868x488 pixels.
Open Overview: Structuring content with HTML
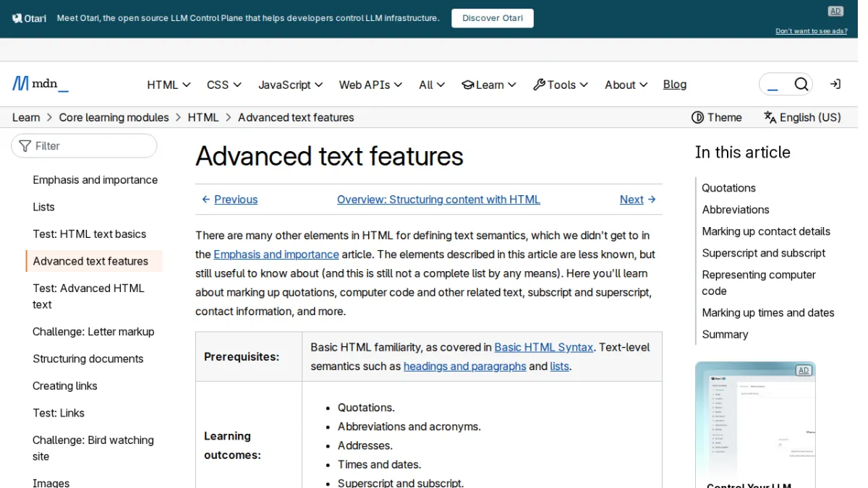point(438,200)
